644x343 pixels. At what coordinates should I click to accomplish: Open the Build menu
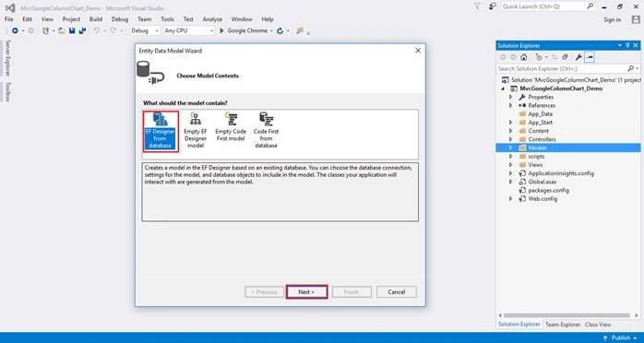click(x=96, y=19)
